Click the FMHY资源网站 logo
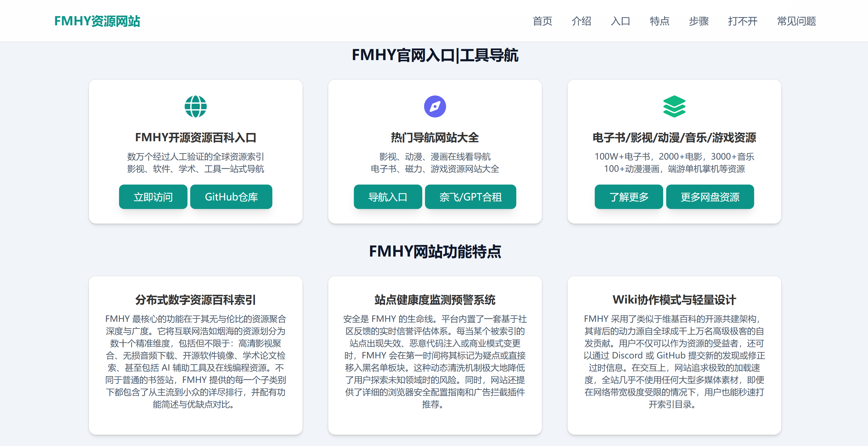868x446 pixels. (97, 21)
